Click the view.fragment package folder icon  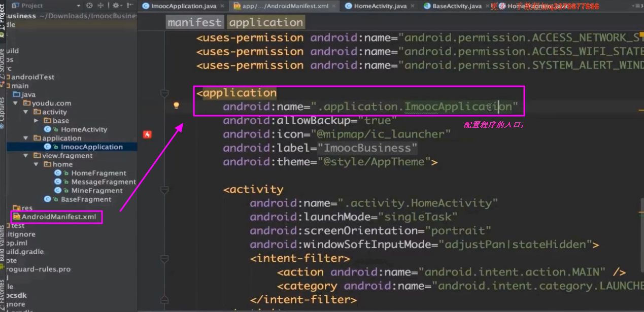point(37,156)
